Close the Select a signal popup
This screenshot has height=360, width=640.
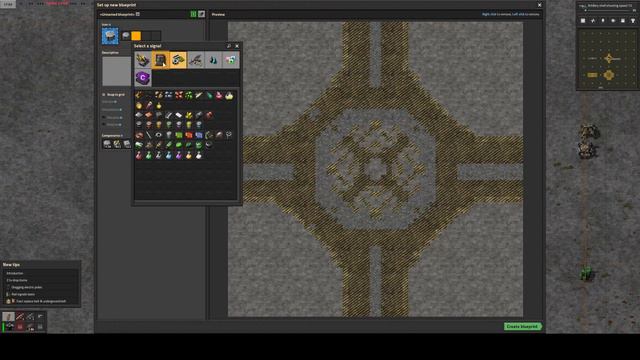(237, 46)
